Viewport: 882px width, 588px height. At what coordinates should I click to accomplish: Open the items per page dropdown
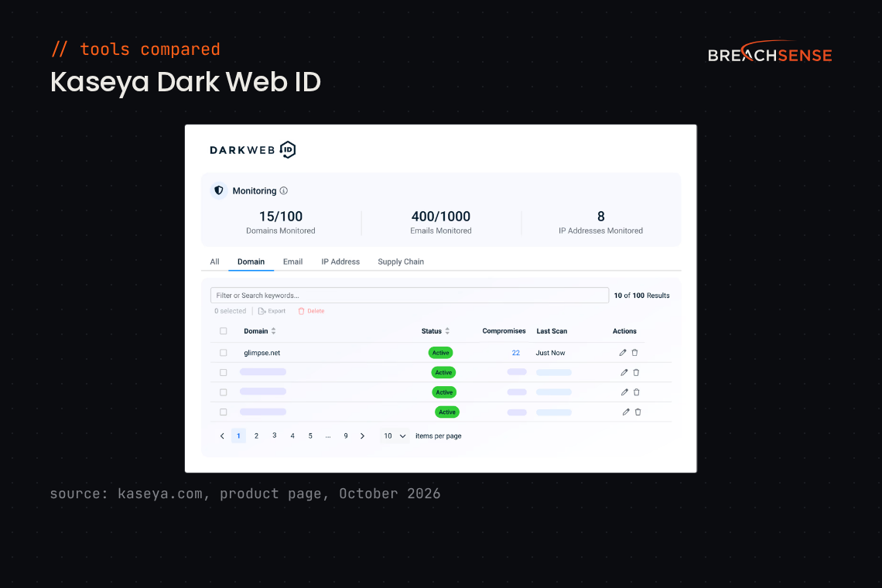pos(395,436)
